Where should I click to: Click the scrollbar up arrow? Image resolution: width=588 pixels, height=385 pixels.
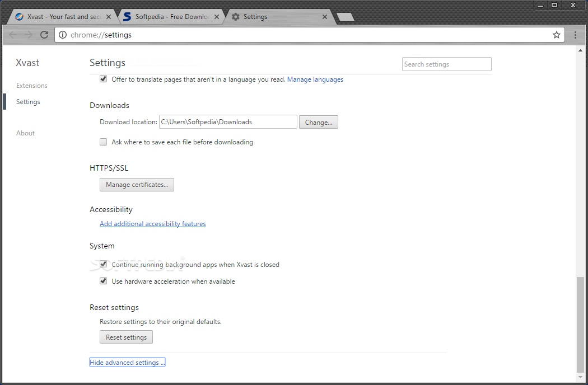coord(580,50)
